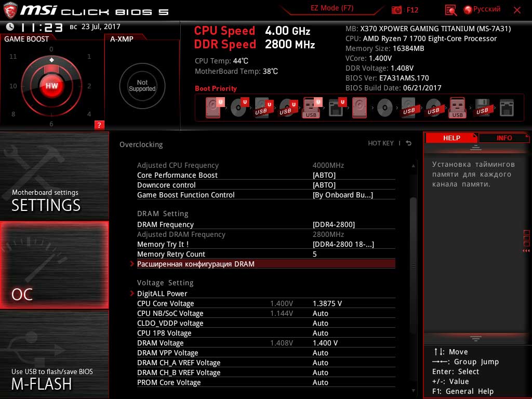Viewport: 532px width, 399px height.
Task: Select the legacy CD/DVD boot icon without badges
Action: tap(385, 108)
